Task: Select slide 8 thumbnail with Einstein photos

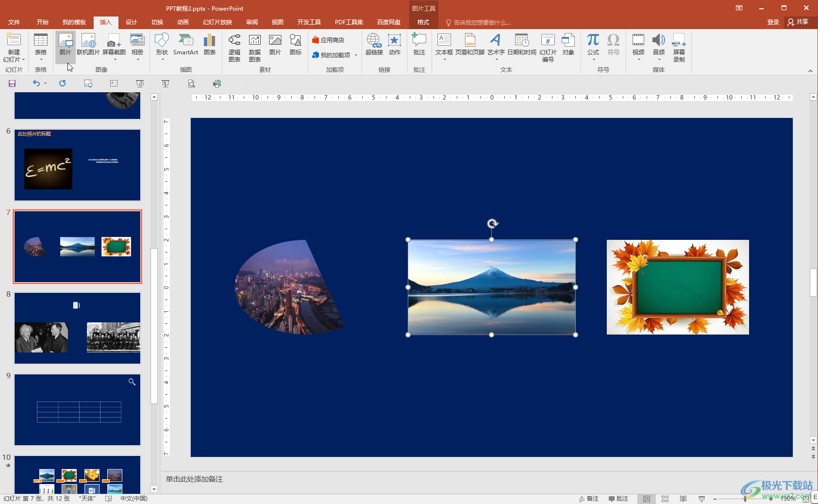Action: click(77, 328)
